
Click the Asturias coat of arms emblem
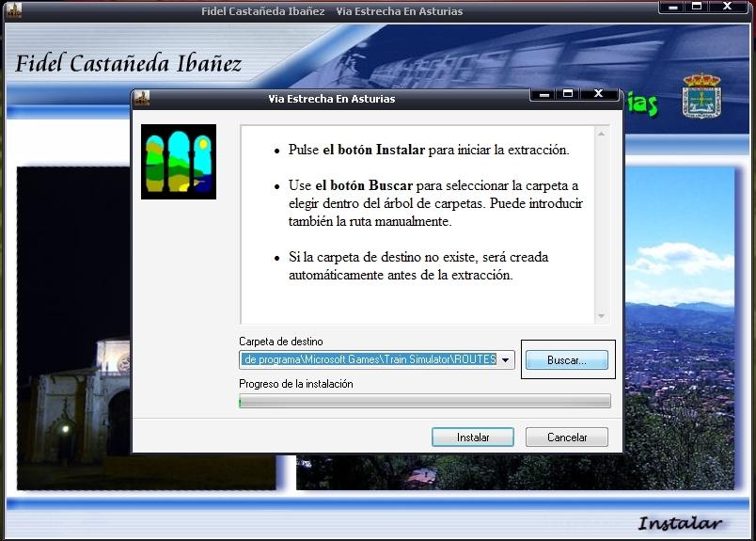(697, 96)
